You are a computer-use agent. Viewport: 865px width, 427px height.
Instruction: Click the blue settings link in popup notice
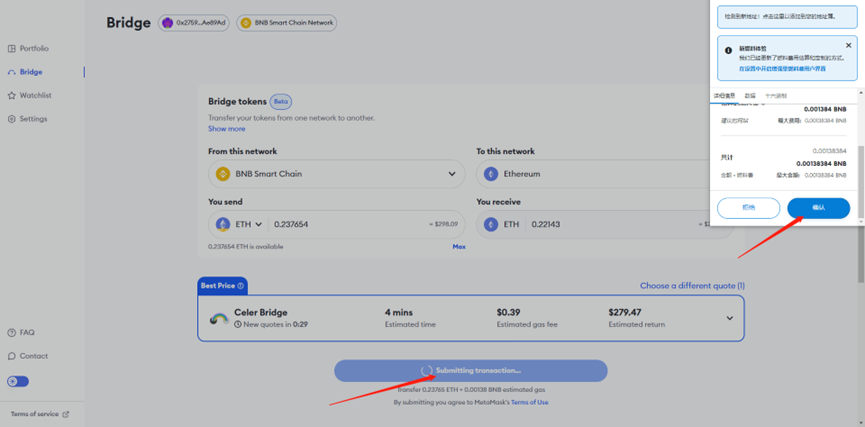click(x=782, y=68)
